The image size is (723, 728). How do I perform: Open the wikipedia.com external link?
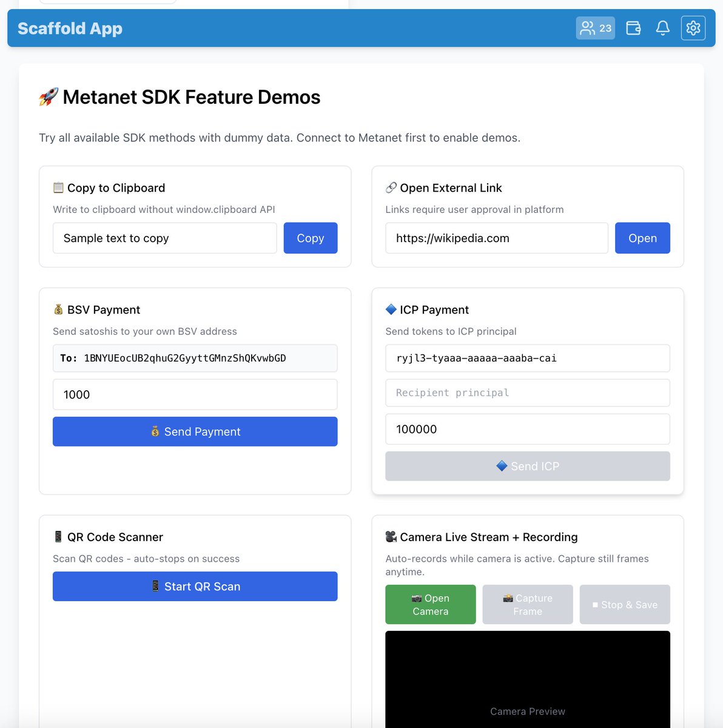(642, 238)
